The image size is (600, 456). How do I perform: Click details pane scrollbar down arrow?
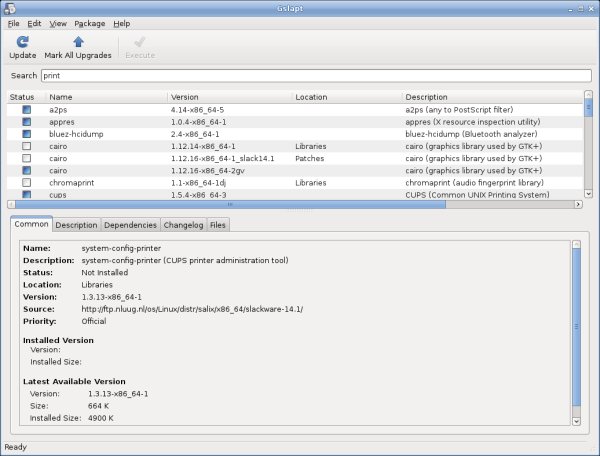click(x=576, y=421)
